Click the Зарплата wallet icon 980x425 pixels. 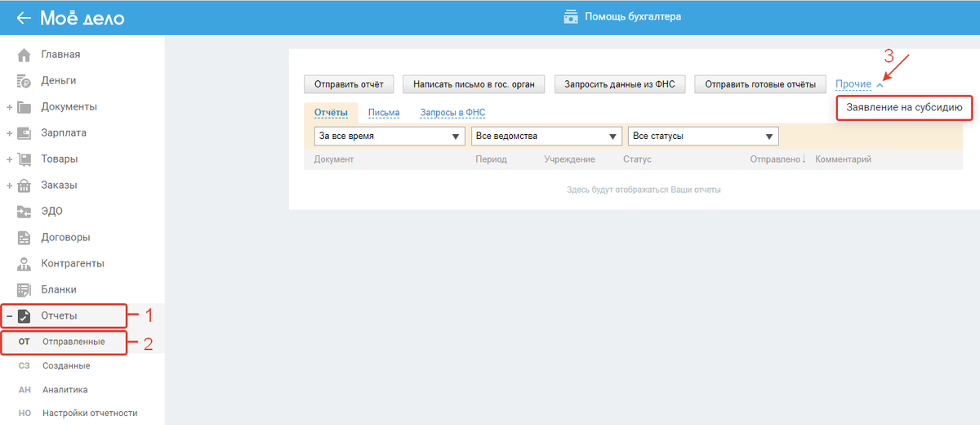[x=24, y=133]
